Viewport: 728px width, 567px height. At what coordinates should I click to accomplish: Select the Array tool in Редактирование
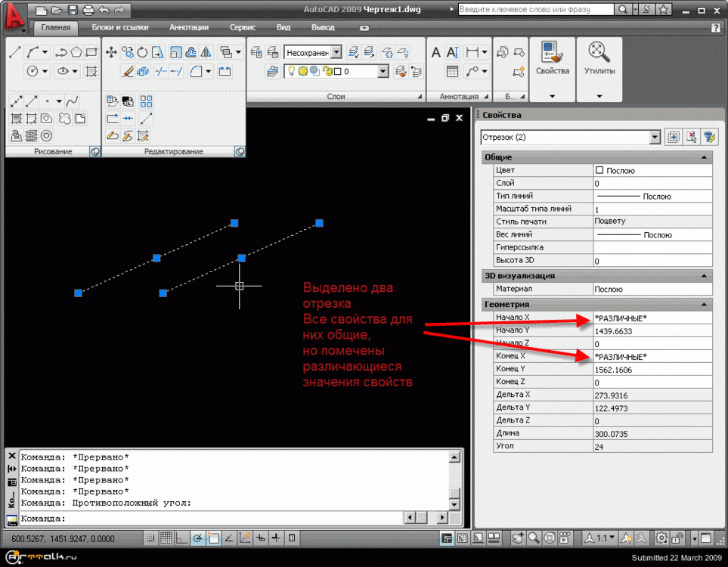click(146, 101)
